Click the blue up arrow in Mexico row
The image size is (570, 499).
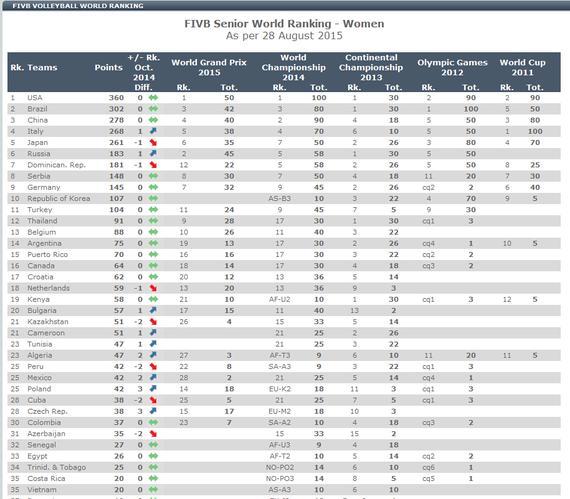[x=153, y=377]
